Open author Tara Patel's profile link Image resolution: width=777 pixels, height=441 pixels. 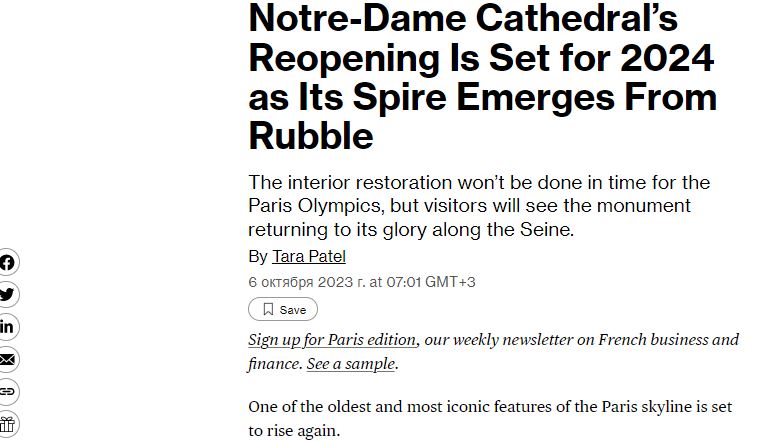(309, 256)
